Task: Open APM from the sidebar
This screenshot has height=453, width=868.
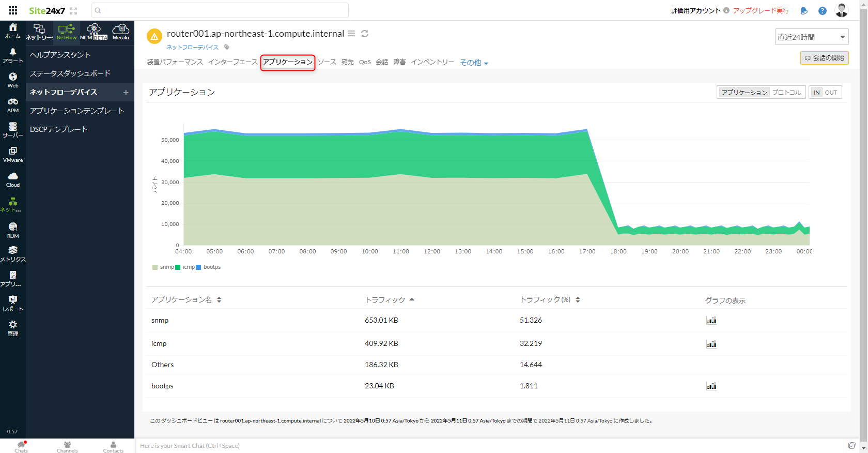Action: 13,105
